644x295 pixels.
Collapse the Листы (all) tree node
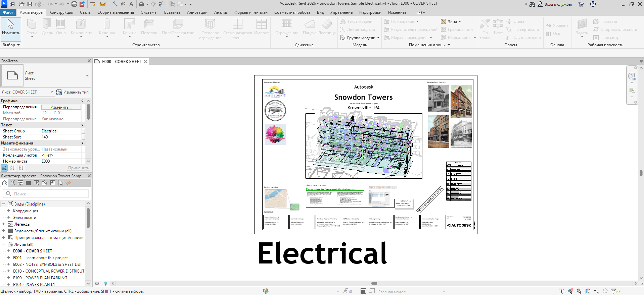pos(3,244)
